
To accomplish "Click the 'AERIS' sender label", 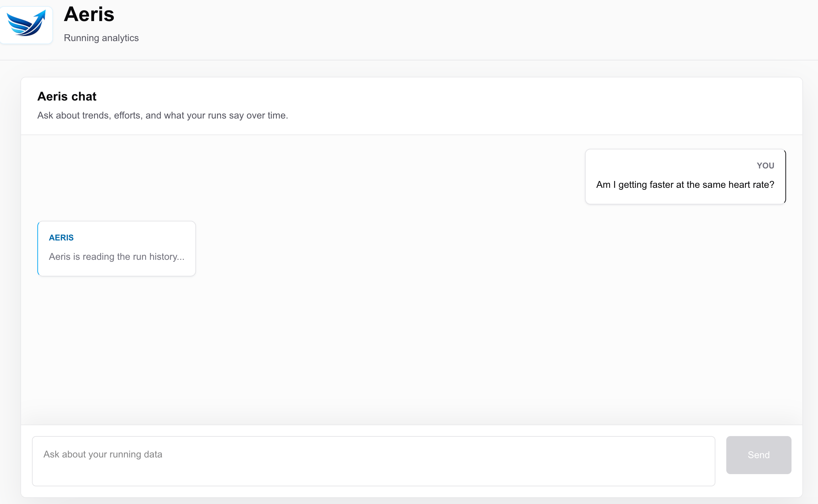I will tap(61, 238).
